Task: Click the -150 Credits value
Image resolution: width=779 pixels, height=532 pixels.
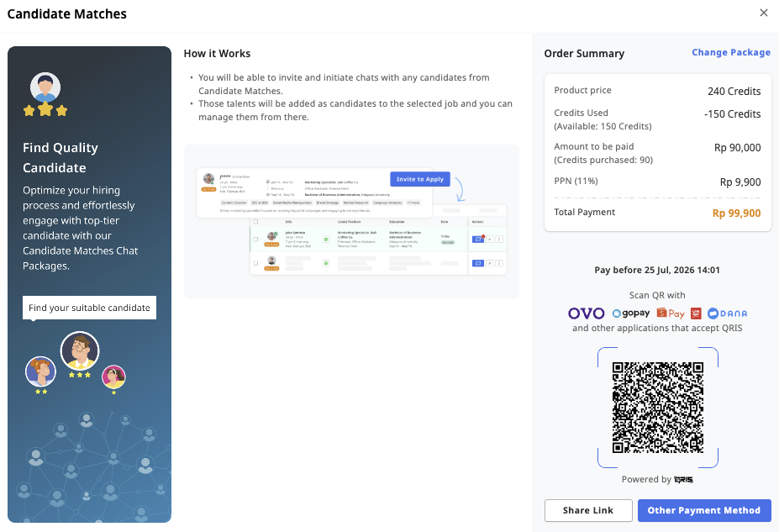Action: tap(732, 114)
